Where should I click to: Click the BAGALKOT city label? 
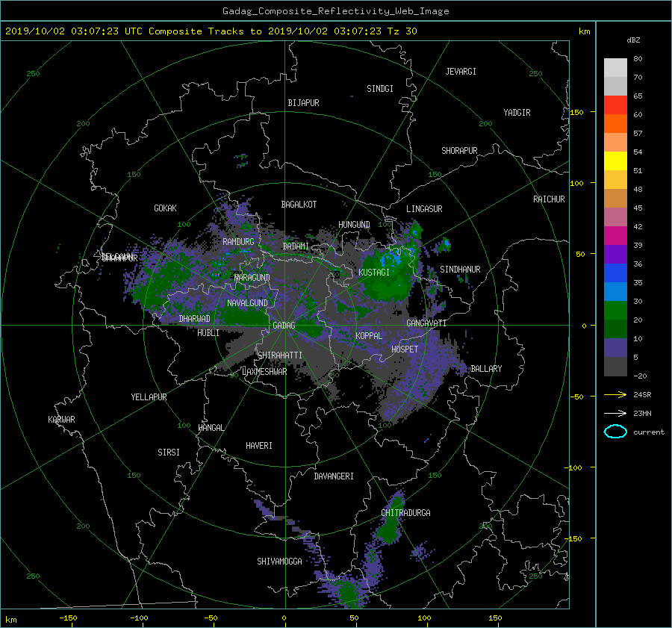click(x=299, y=205)
